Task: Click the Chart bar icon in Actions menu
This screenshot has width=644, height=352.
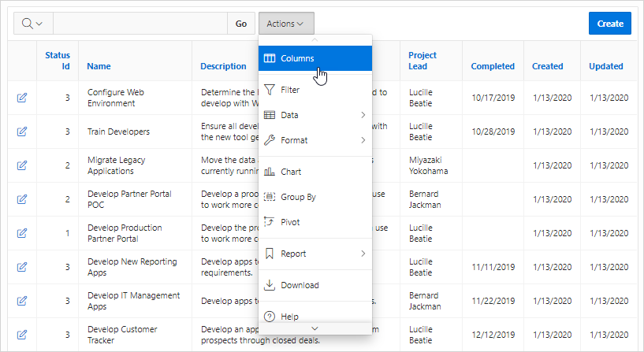Action: [270, 172]
